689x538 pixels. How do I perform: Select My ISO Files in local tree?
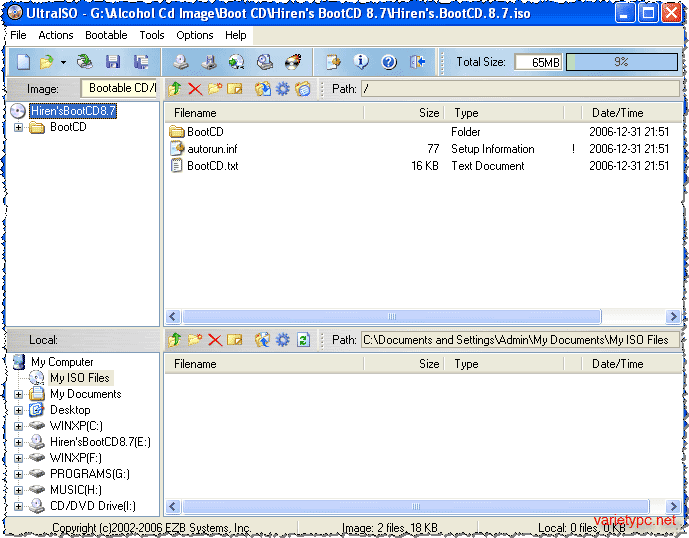[80, 378]
